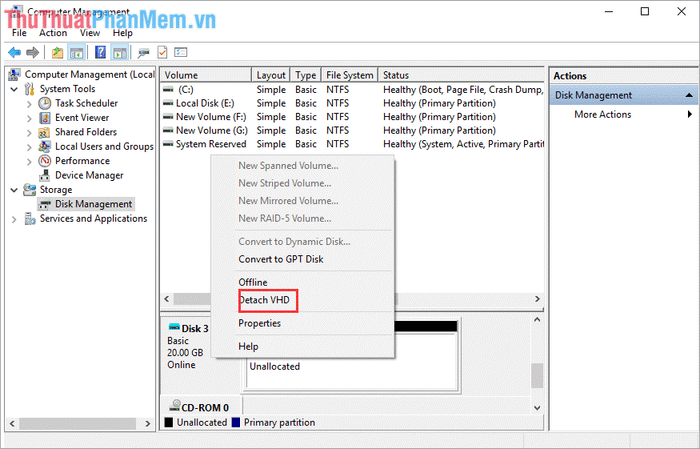Click the list view settings toolbar icon
Screen dimensions: 700x449
(x=180, y=53)
